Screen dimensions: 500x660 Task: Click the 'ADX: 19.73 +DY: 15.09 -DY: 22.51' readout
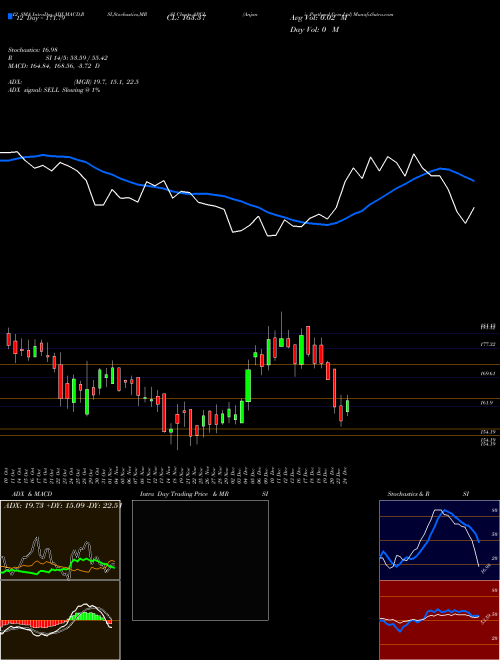point(63,505)
